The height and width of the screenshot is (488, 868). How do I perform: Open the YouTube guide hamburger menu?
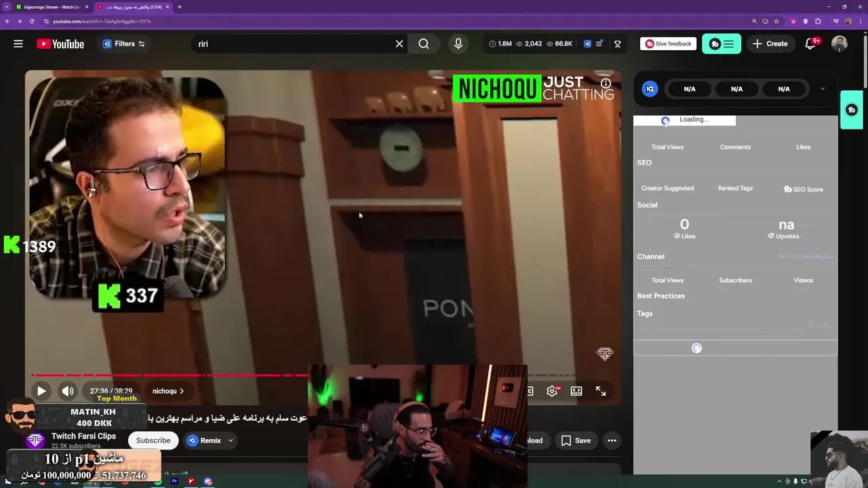18,44
